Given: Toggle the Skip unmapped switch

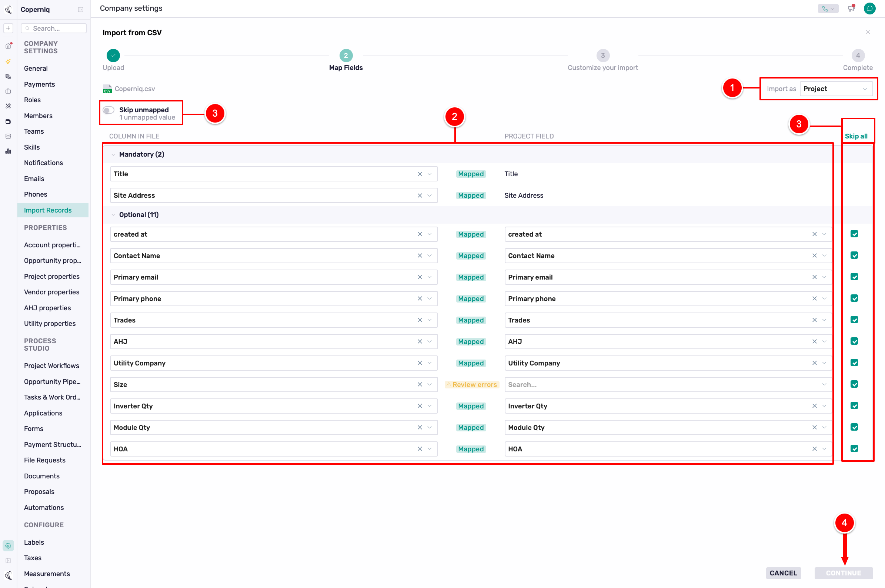Looking at the screenshot, I should 108,110.
